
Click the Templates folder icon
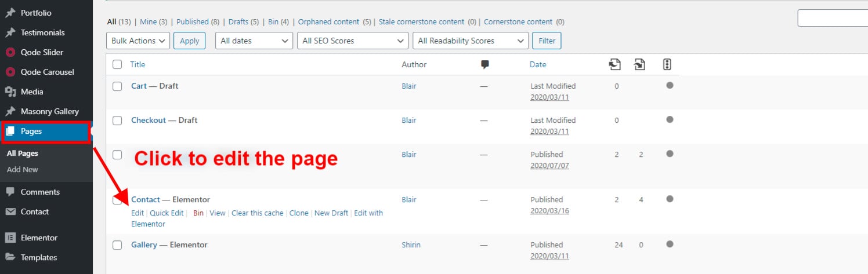coord(10,257)
